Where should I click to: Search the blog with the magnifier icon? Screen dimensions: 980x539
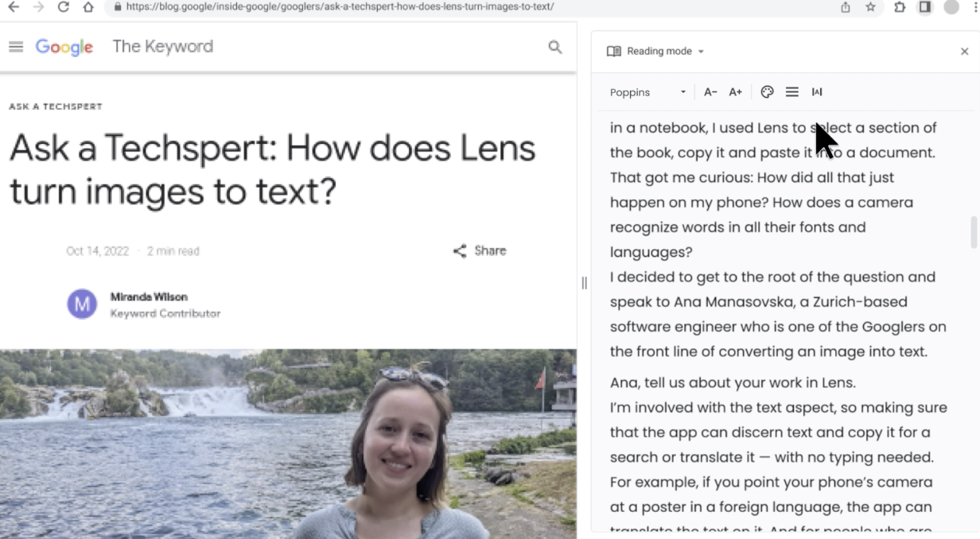(555, 47)
